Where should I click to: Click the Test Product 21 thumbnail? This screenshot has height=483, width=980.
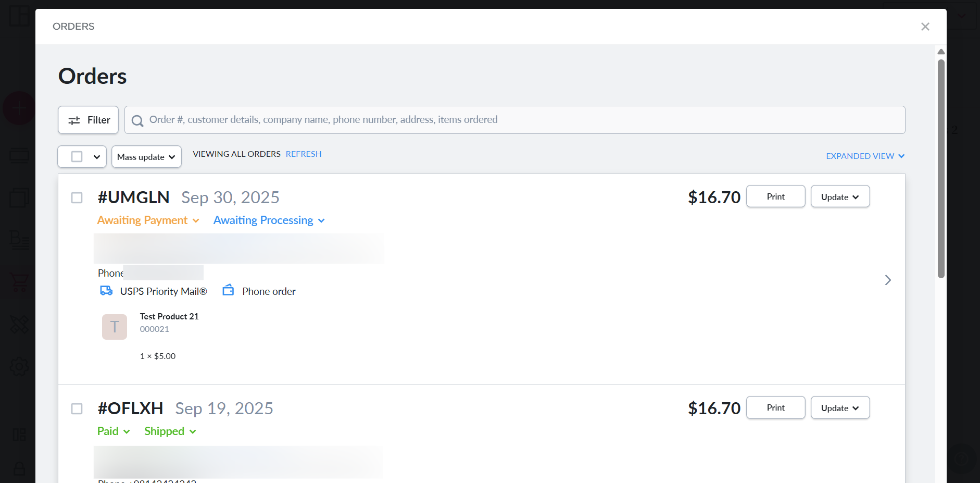tap(115, 327)
